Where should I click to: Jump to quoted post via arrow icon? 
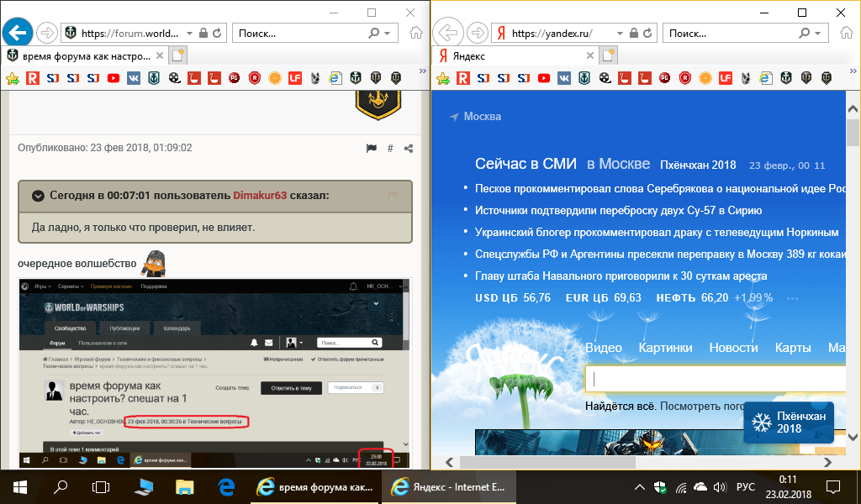pyautogui.click(x=393, y=194)
